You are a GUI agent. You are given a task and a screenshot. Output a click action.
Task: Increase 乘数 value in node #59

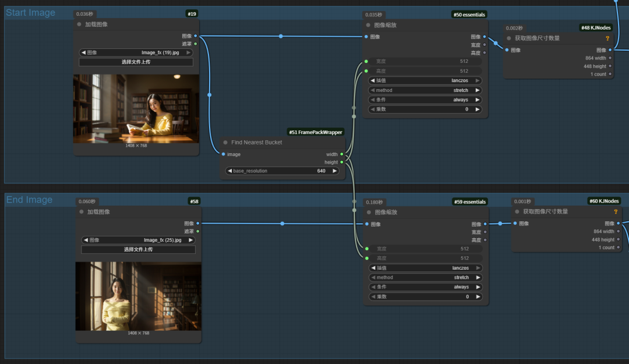(478, 297)
